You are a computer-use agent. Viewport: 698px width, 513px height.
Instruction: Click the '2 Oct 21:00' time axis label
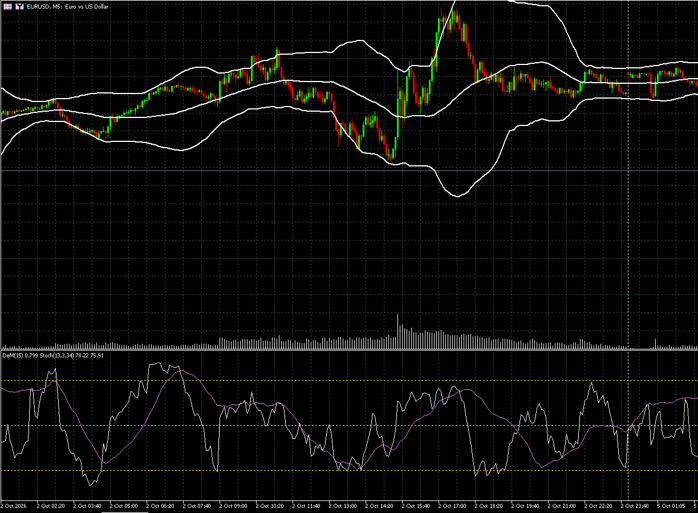(x=563, y=506)
